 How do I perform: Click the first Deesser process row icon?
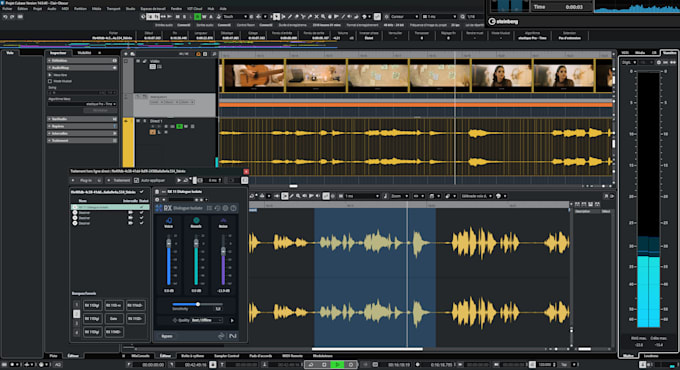point(75,213)
